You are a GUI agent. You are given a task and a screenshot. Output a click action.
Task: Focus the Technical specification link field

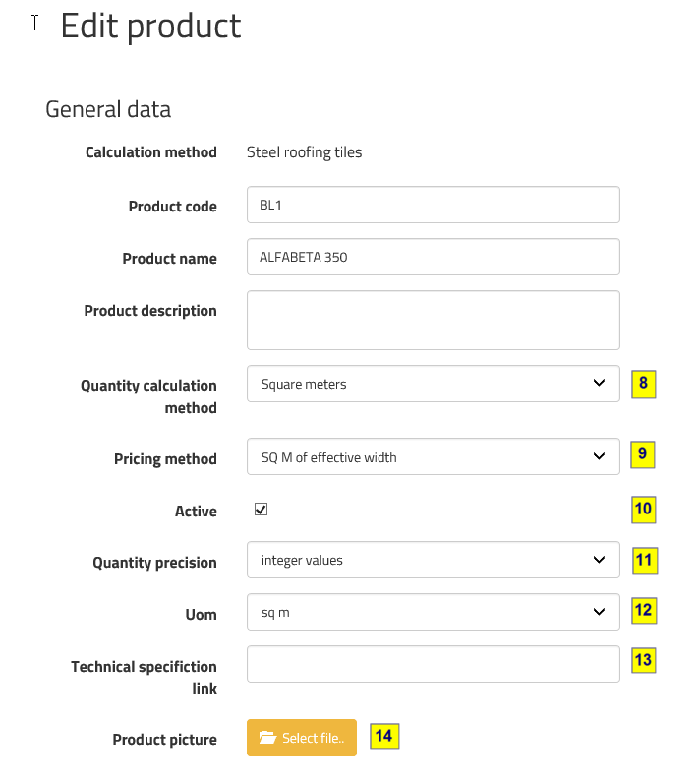433,664
